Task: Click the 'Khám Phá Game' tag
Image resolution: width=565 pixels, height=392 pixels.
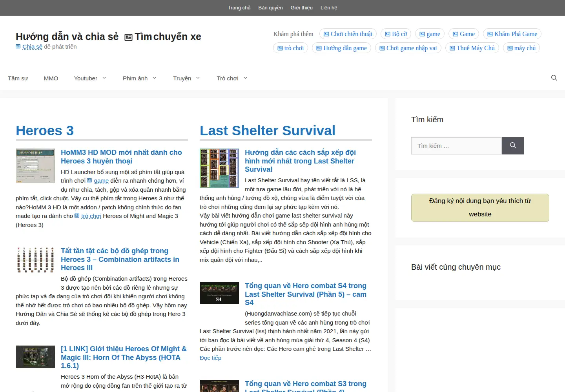Action: tap(512, 34)
